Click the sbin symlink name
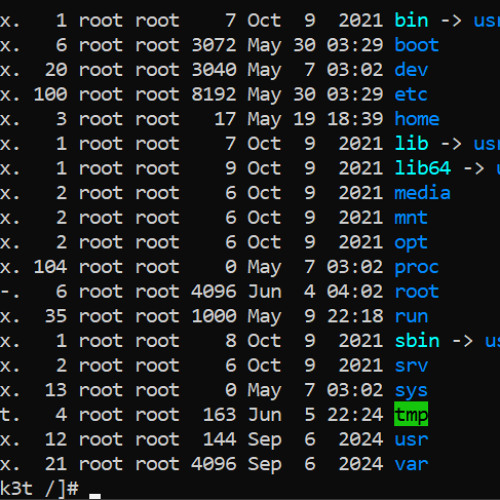The height and width of the screenshot is (500, 500). (417, 340)
